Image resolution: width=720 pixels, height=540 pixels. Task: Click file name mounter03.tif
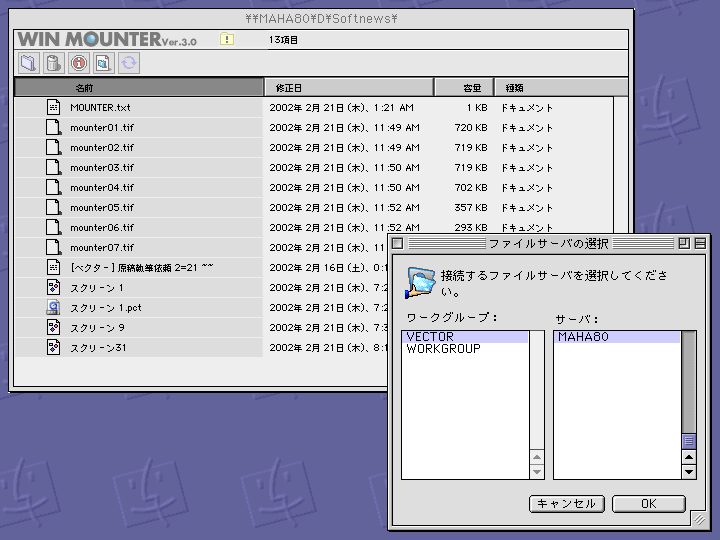point(102,168)
